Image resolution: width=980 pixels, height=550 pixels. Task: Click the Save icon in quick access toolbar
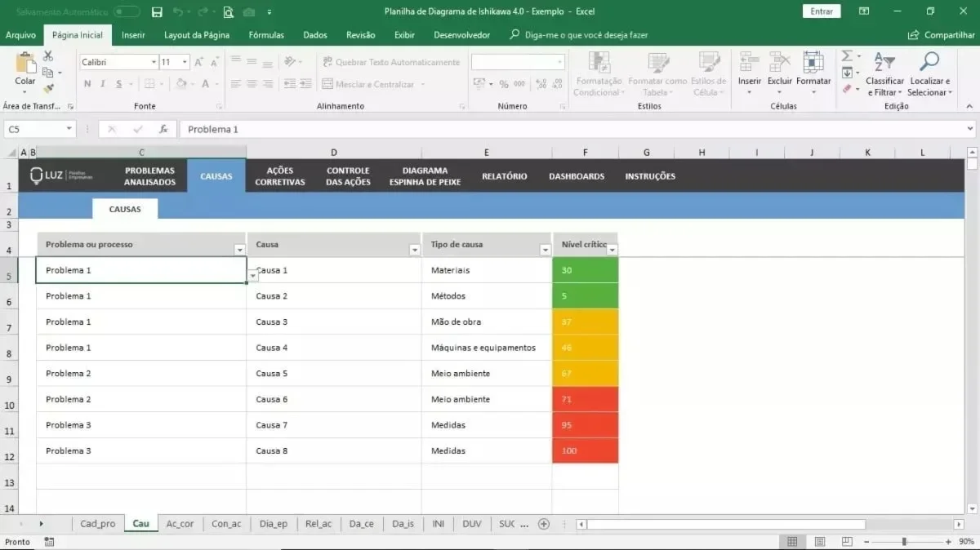(157, 12)
